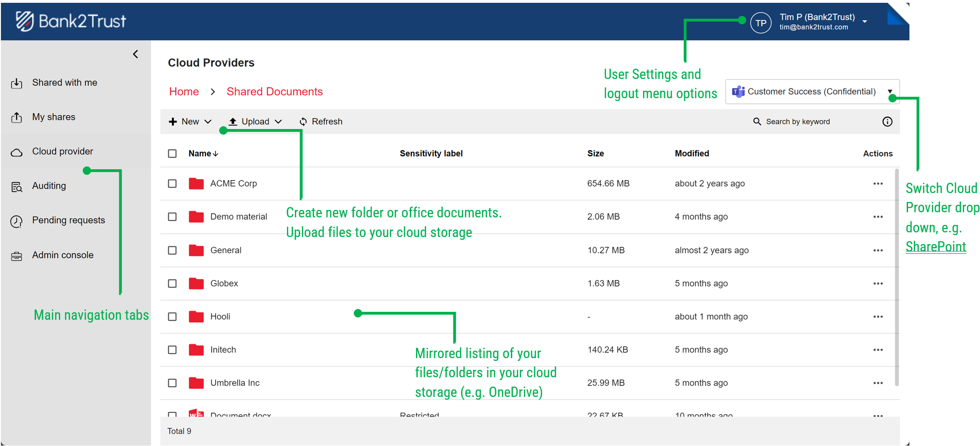Viewport: 980px width, 446px height.
Task: Select the Shared with me sidebar icon
Action: click(x=17, y=82)
